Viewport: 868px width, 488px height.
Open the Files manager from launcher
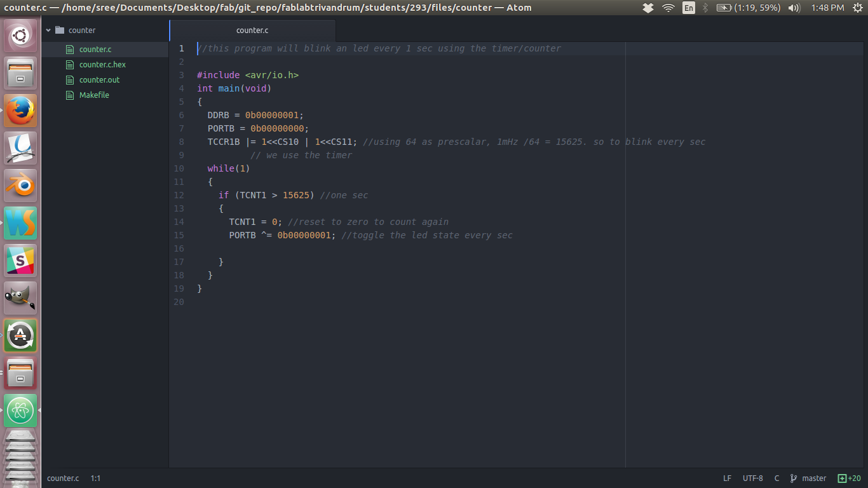(x=21, y=73)
